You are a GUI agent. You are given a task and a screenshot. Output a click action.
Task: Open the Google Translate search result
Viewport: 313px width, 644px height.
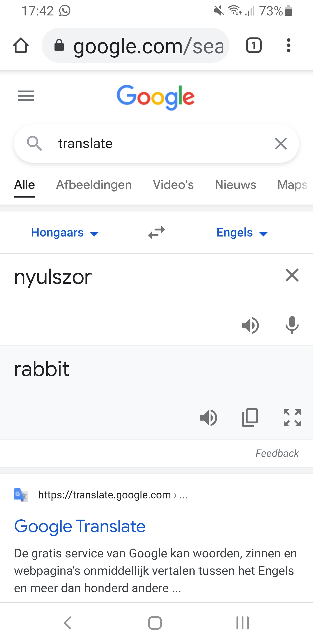pos(80,526)
